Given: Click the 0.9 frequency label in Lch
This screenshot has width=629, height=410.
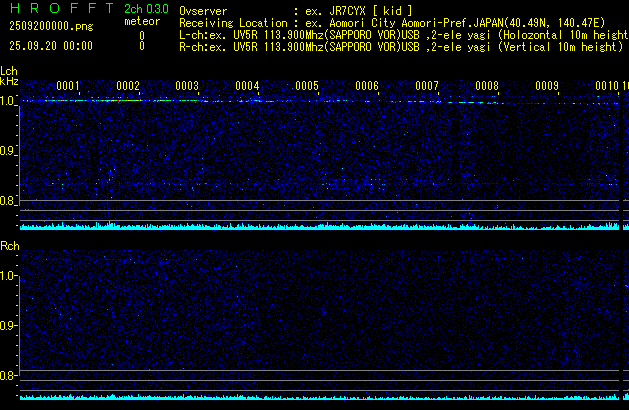Looking at the screenshot, I should (8, 151).
